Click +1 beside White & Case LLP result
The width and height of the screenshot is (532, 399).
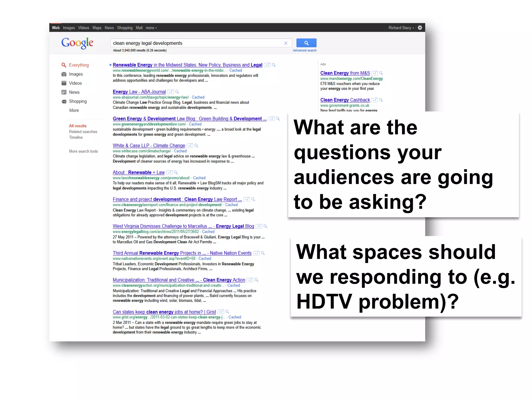coord(190,146)
